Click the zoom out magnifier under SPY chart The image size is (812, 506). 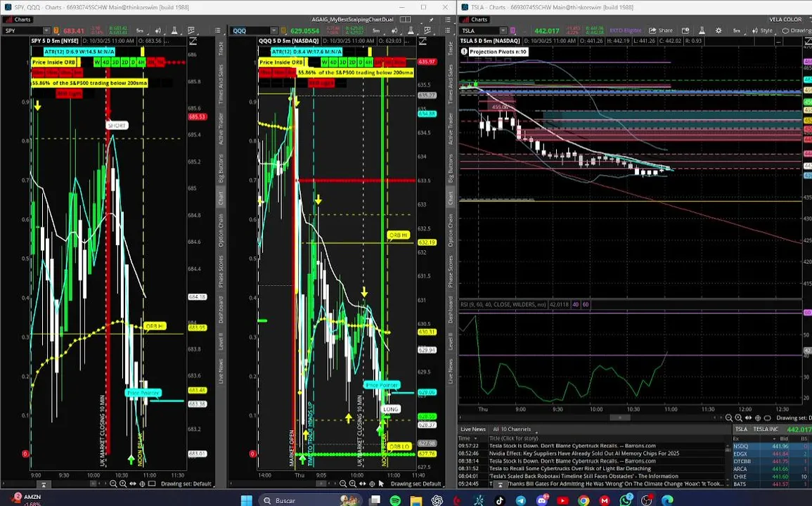113,484
